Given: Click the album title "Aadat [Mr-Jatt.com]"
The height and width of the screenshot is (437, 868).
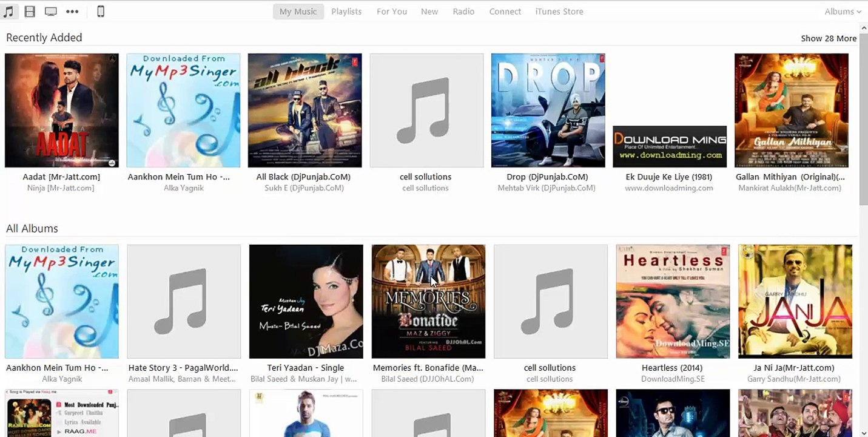Looking at the screenshot, I should click(61, 177).
